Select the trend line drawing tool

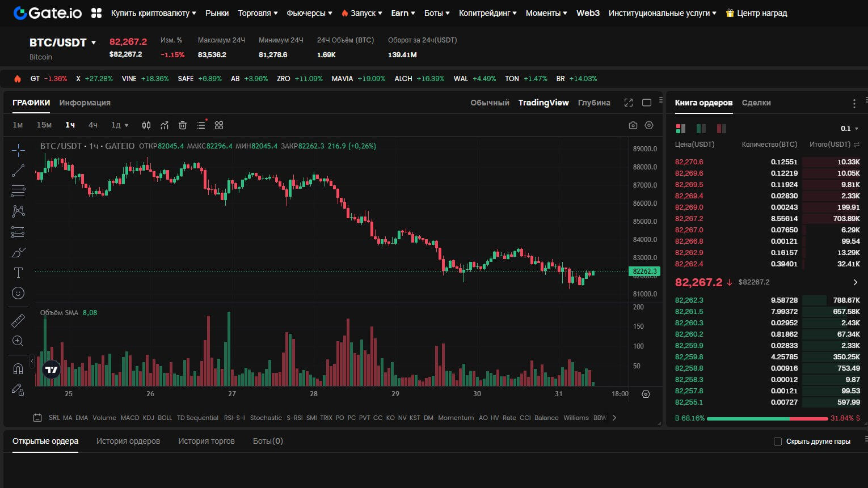(18, 170)
